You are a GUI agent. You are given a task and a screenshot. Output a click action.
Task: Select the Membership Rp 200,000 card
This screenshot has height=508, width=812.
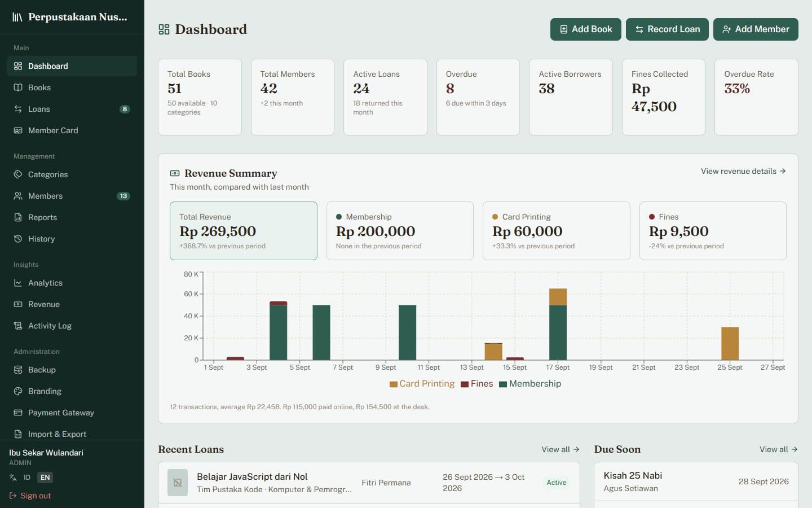(400, 231)
